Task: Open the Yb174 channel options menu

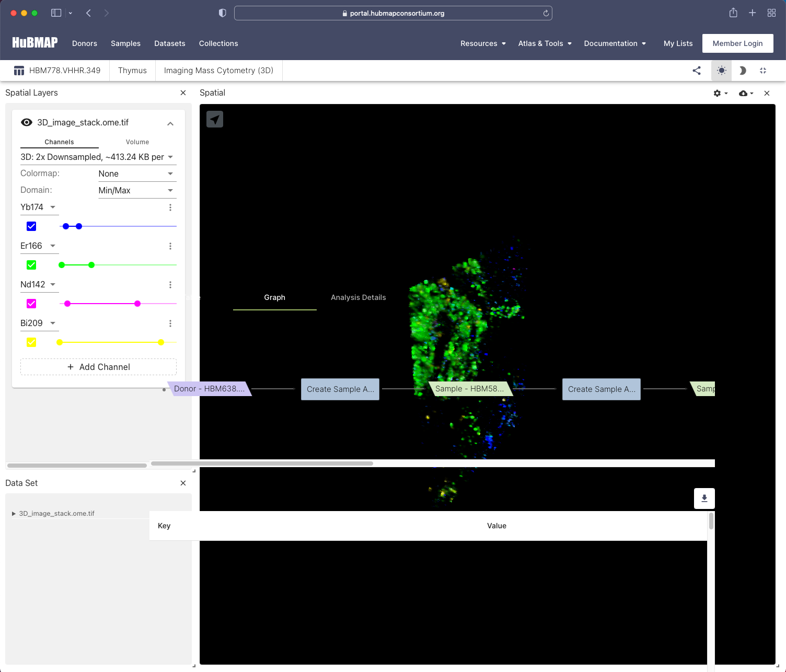Action: (x=170, y=207)
